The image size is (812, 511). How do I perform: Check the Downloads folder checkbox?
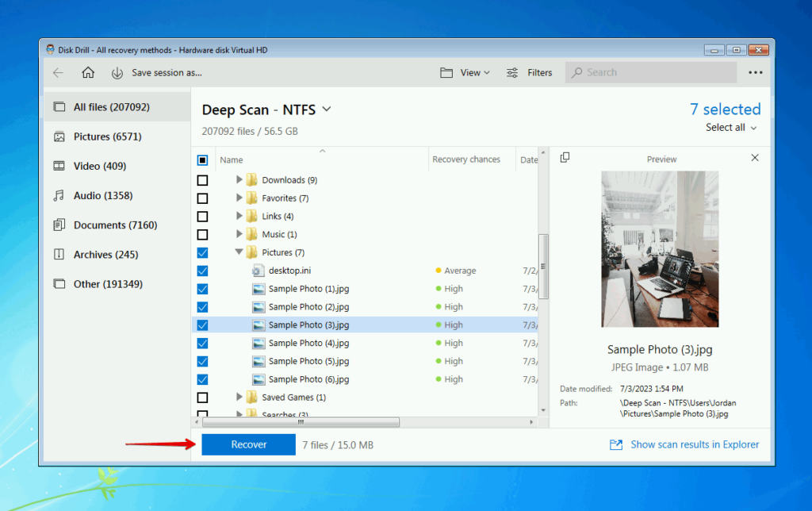tap(202, 179)
